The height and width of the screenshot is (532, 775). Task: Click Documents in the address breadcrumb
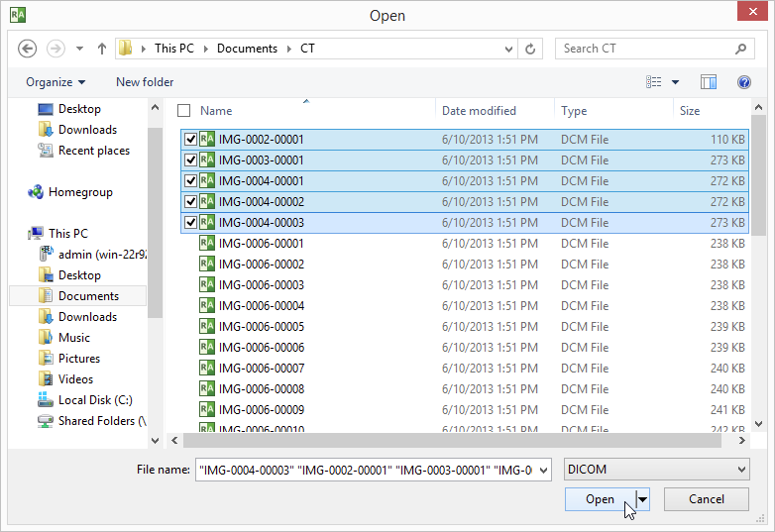coord(247,49)
